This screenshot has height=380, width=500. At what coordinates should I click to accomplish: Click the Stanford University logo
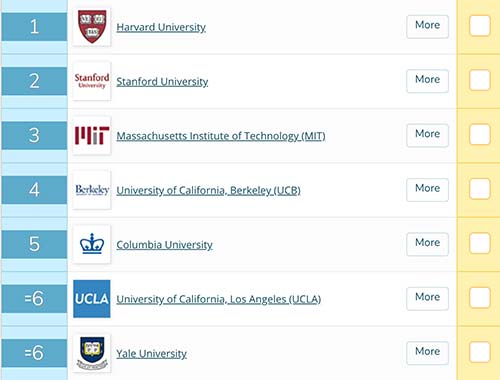92,81
